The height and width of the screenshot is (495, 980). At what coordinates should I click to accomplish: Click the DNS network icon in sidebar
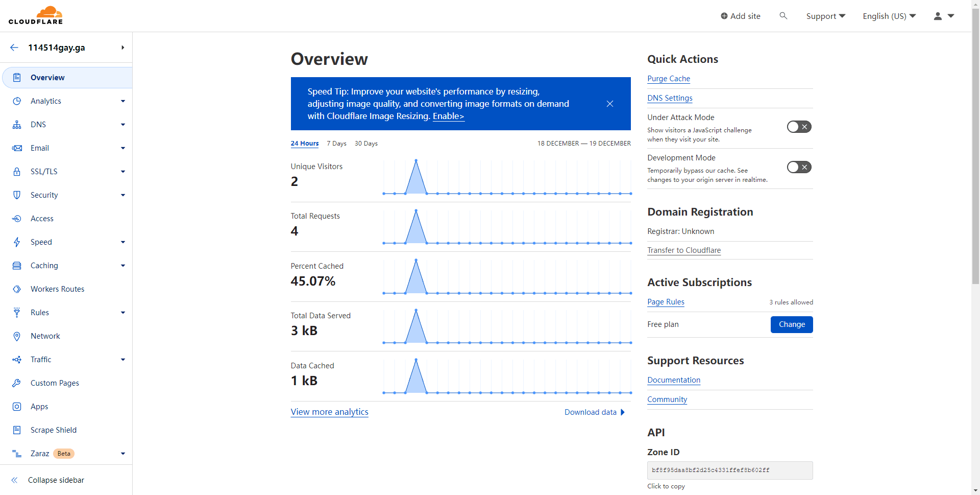(17, 125)
